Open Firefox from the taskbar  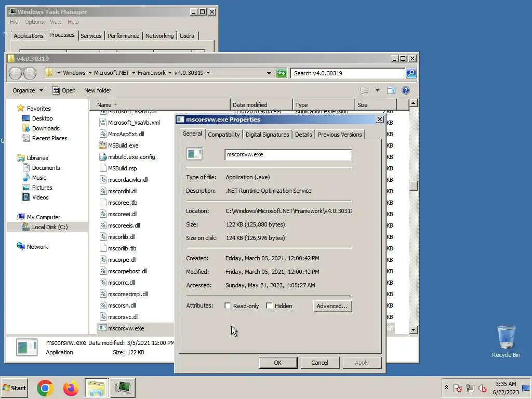tap(71, 388)
